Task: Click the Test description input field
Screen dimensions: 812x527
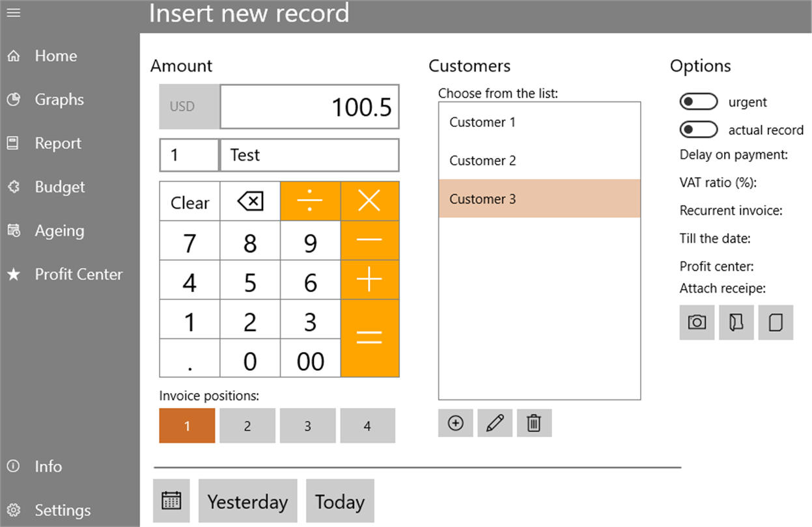Action: tap(309, 155)
